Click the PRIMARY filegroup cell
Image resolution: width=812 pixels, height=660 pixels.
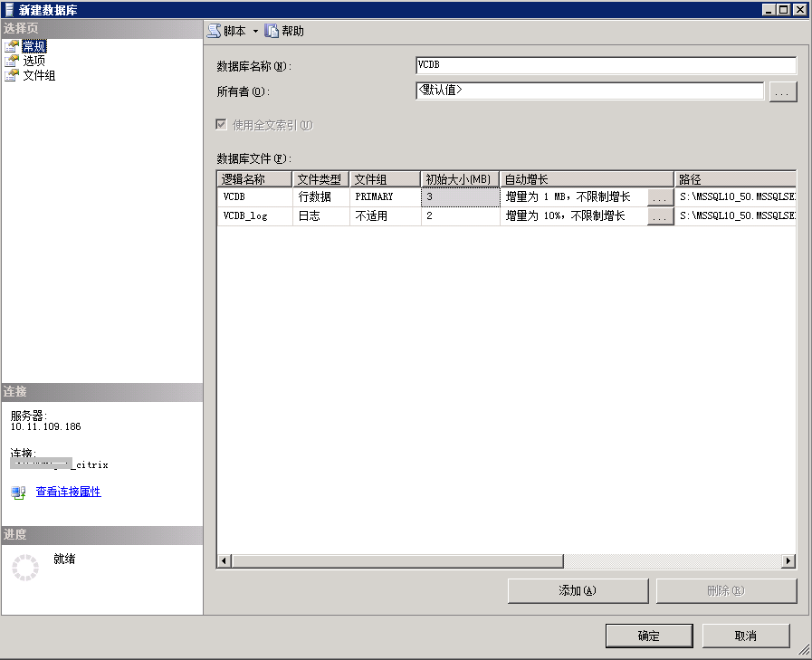point(386,196)
